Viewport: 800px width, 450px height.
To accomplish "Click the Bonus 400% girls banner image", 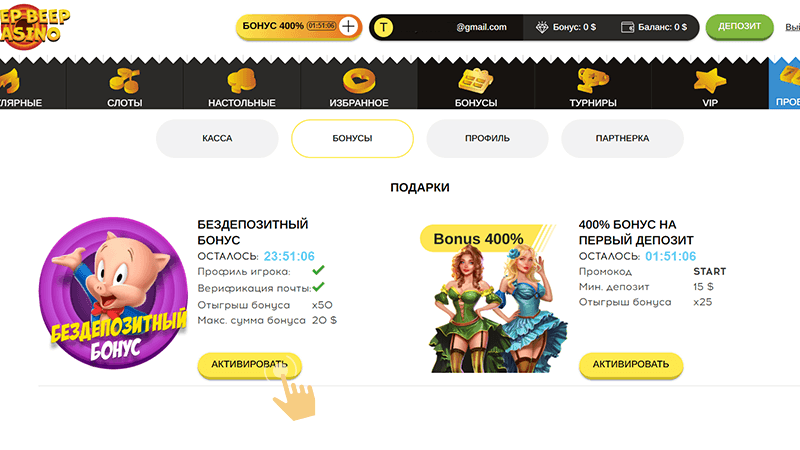I will [492, 298].
